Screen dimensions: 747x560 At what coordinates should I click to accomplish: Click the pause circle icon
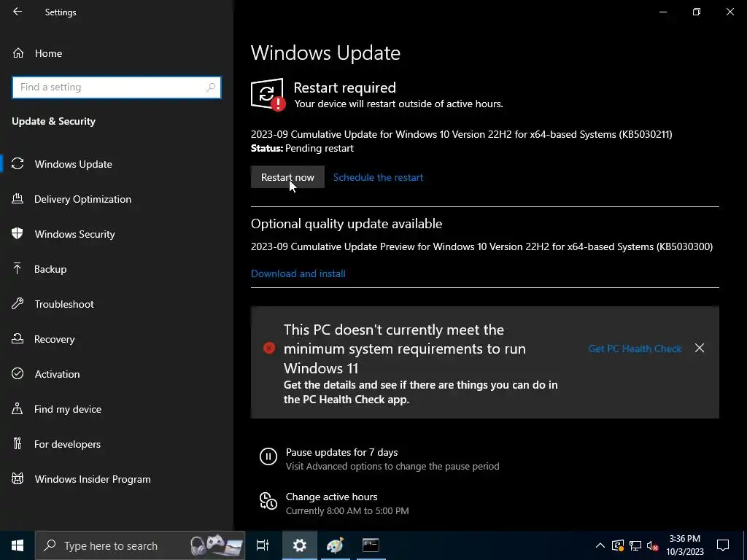[268, 456]
